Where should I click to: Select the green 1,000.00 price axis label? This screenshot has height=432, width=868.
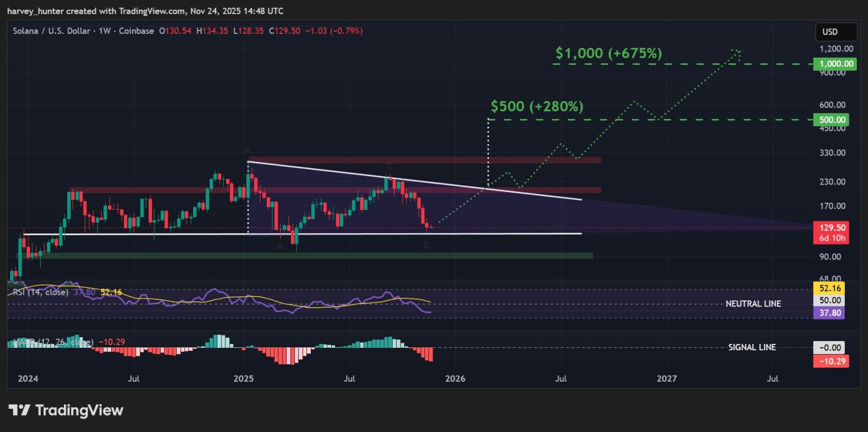coord(830,64)
